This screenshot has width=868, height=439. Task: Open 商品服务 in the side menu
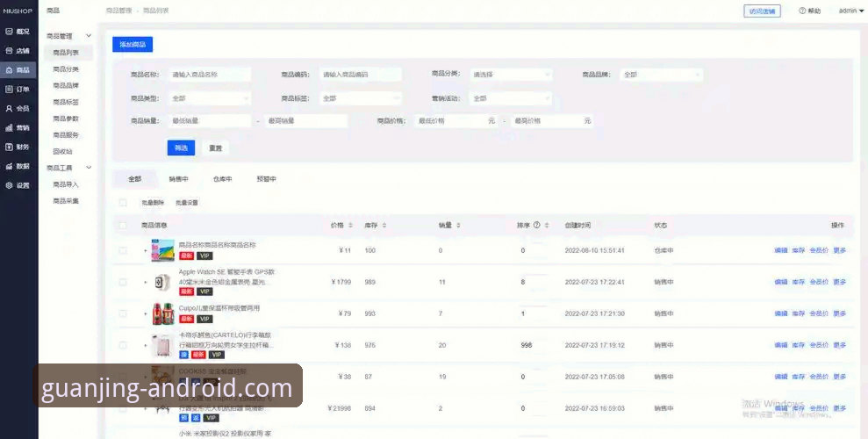[x=66, y=135]
